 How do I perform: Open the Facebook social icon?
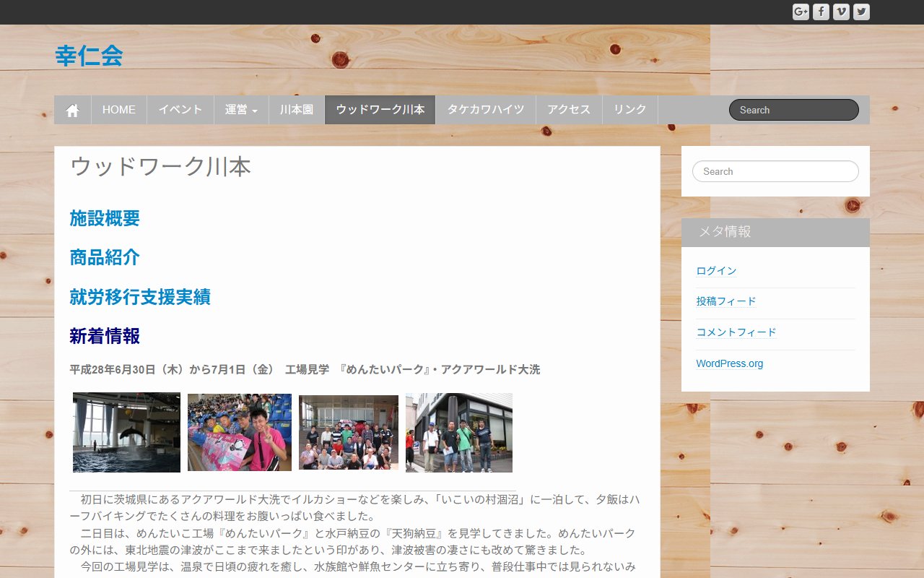coord(821,12)
